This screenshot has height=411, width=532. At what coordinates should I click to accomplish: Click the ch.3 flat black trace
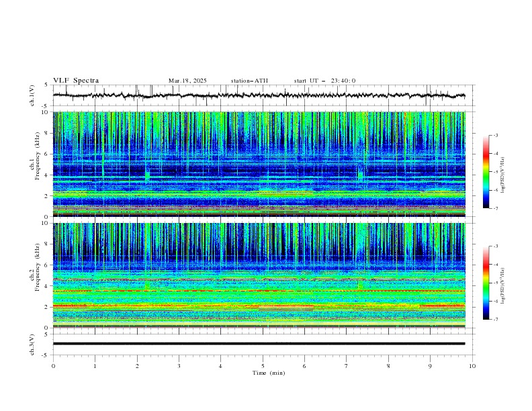pyautogui.click(x=259, y=344)
